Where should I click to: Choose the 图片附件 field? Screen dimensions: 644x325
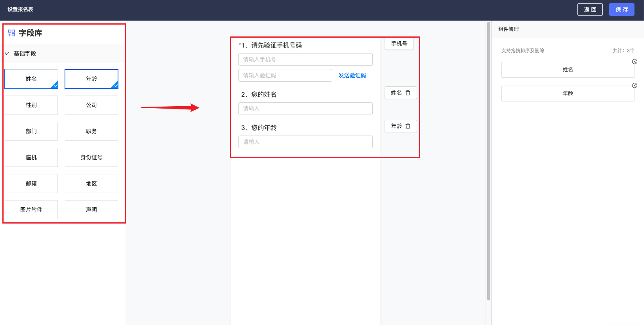coord(31,210)
